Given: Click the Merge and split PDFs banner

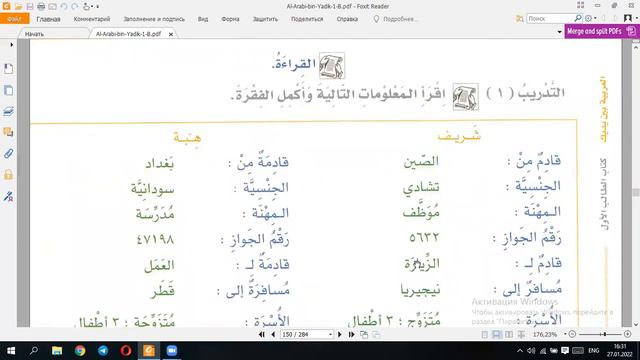Looking at the screenshot, I should [601, 31].
